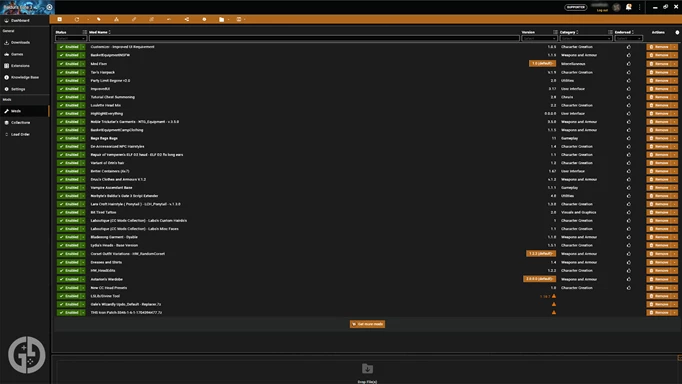Image resolution: width=682 pixels, height=384 pixels.
Task: Open version dropdown 1.0 (default) for Mod Fixer
Action: pyautogui.click(x=542, y=63)
